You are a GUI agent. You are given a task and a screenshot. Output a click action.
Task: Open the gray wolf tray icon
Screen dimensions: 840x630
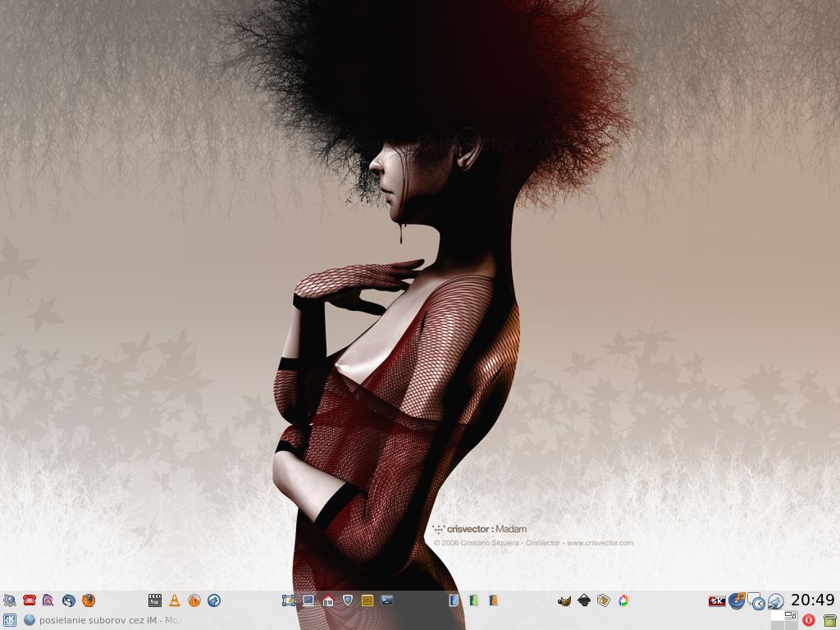point(776,601)
